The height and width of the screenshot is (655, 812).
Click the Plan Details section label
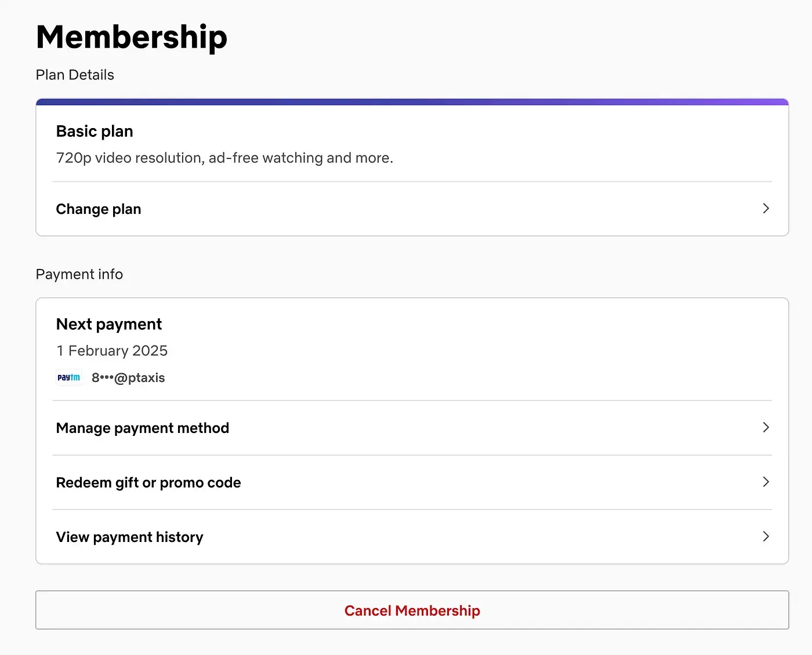75,75
